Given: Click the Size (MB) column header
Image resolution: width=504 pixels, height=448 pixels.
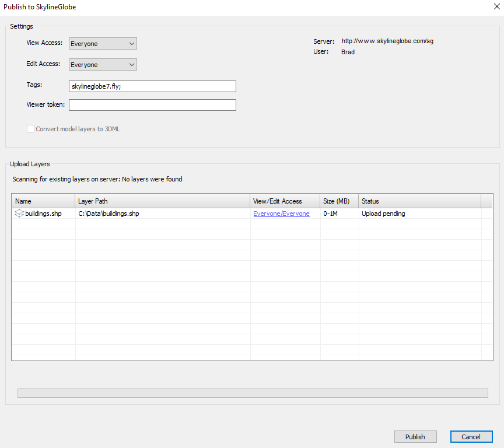Looking at the screenshot, I should pyautogui.click(x=339, y=201).
